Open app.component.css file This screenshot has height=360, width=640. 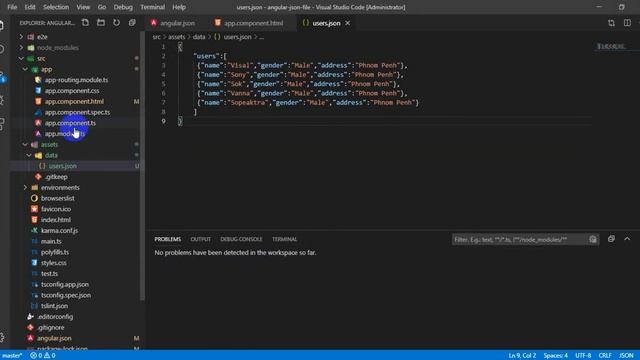pyautogui.click(x=72, y=91)
